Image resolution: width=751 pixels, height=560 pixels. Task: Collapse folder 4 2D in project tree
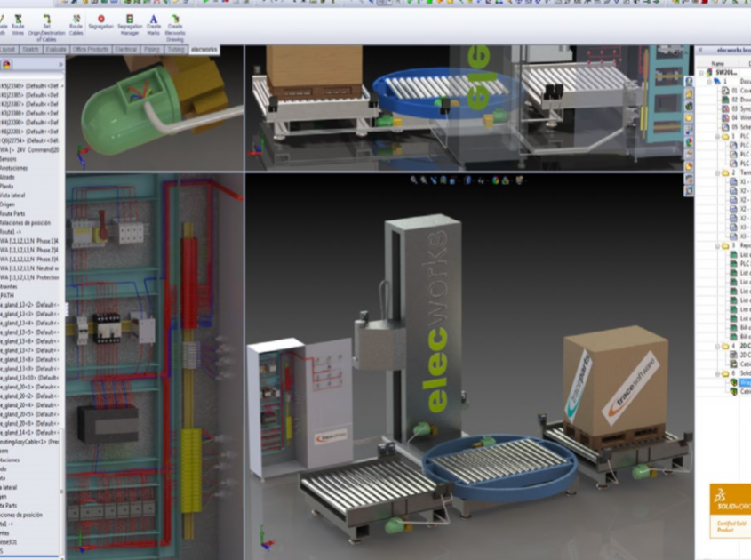click(717, 346)
